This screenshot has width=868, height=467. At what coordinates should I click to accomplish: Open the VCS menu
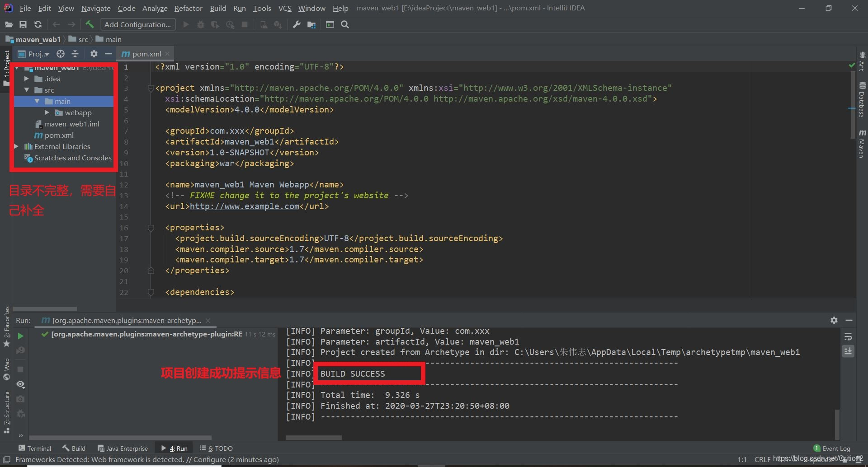[285, 8]
